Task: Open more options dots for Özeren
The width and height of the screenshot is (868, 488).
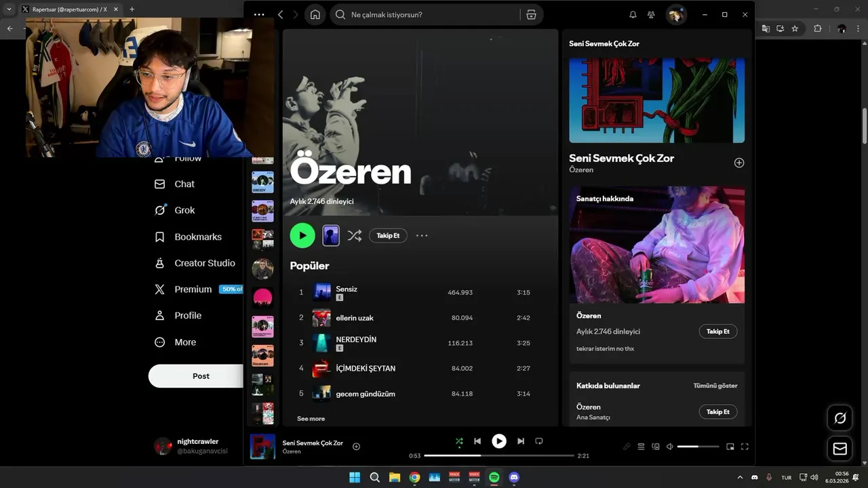Action: (422, 236)
